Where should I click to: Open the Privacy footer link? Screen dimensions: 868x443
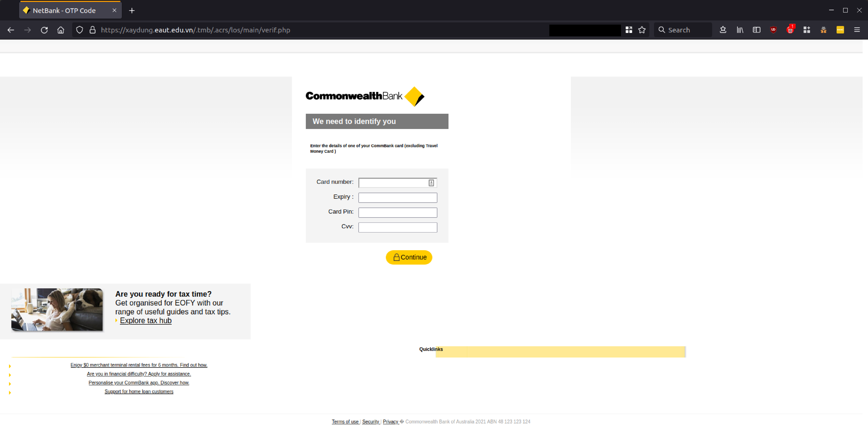pos(391,422)
